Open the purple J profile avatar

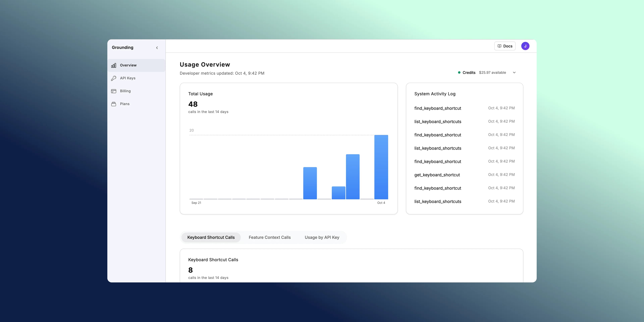pyautogui.click(x=525, y=46)
